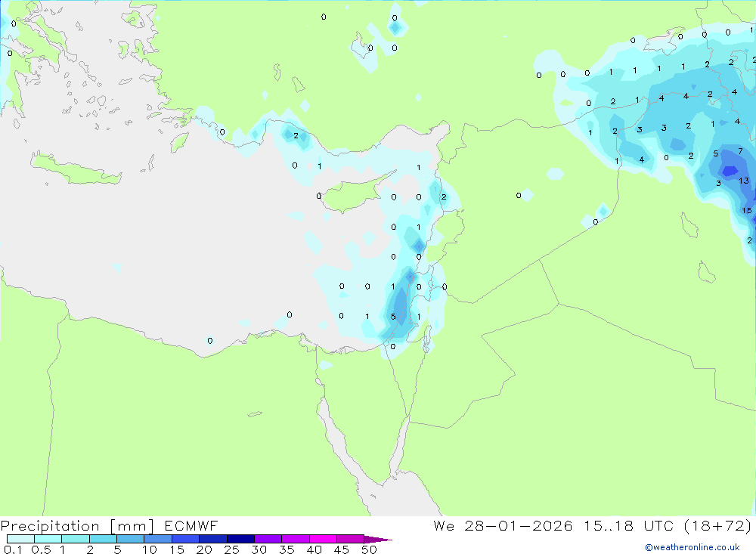756x554 pixels.
Task: Click the legend scale label '20'
Action: (204, 549)
